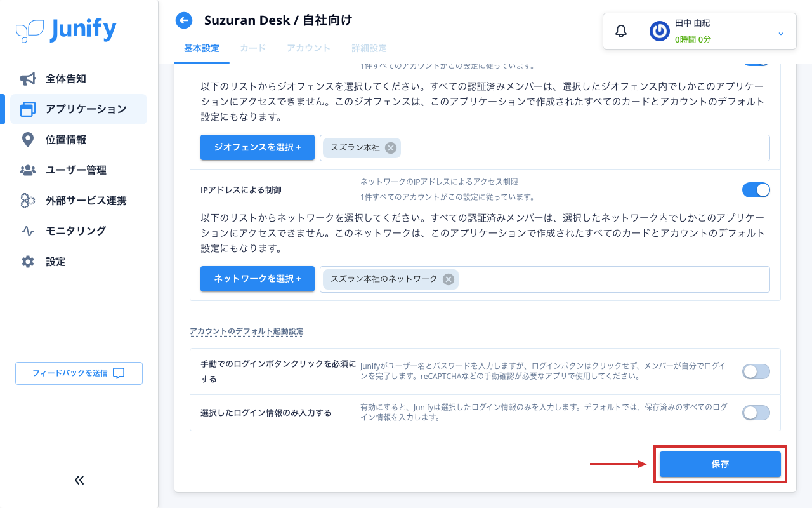Collapse the sidebar with double chevron
This screenshot has height=508, width=812.
tap(79, 480)
